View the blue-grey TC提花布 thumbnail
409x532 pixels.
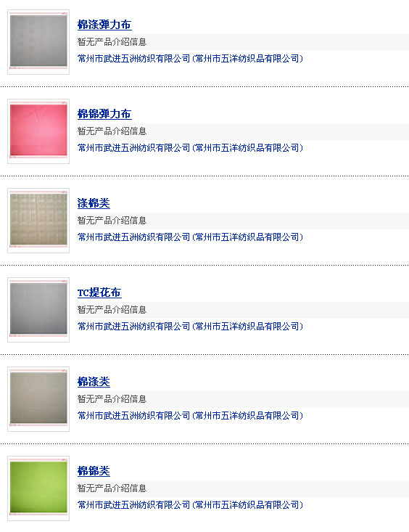[x=38, y=310]
